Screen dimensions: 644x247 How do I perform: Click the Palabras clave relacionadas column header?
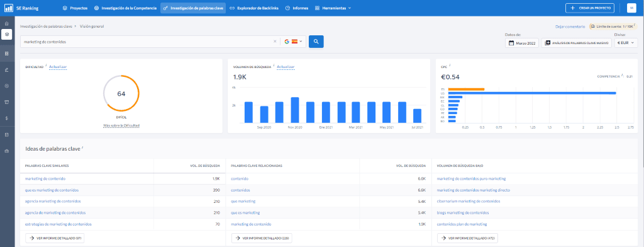point(257,166)
